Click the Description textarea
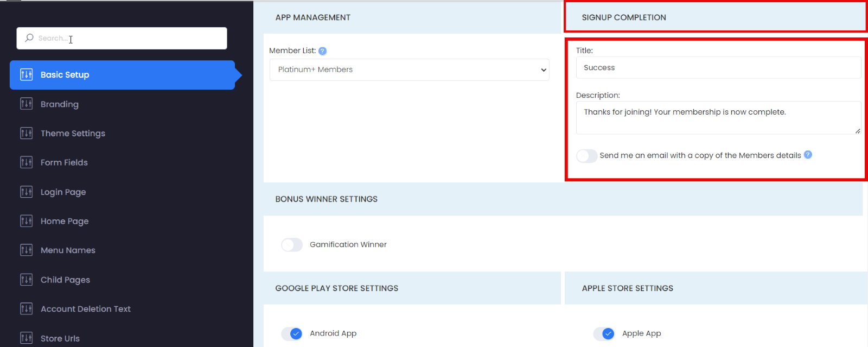 tap(718, 117)
